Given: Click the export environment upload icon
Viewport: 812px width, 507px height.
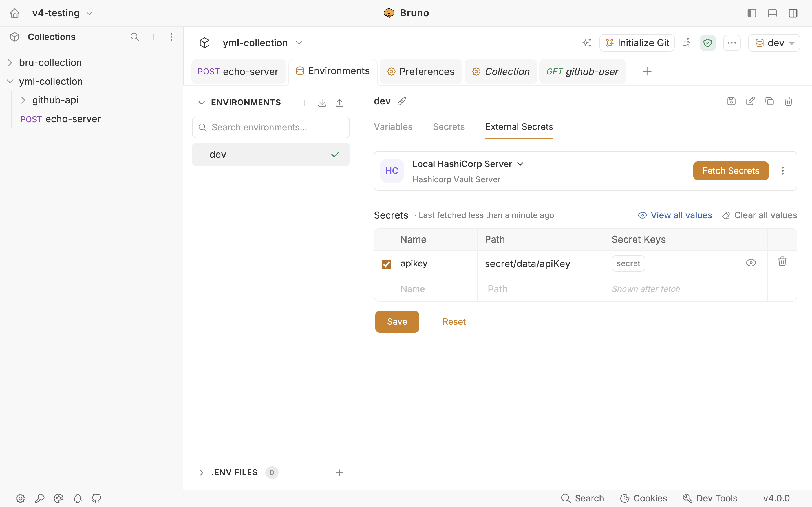Looking at the screenshot, I should [x=339, y=103].
